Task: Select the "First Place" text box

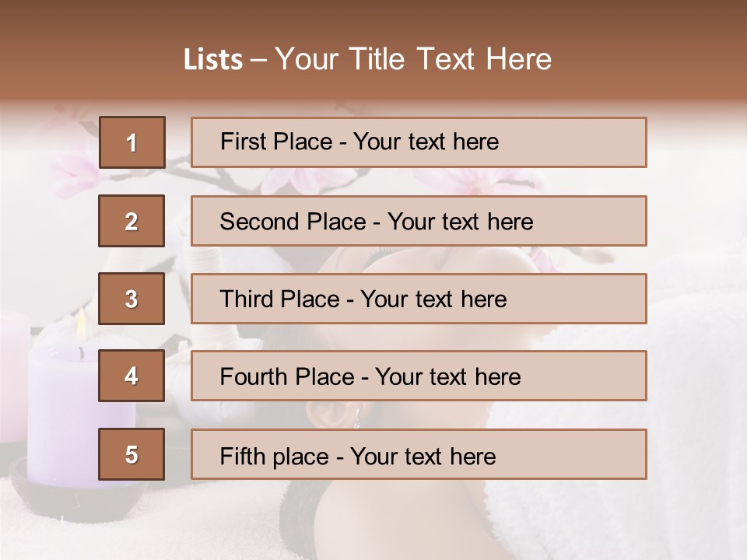Action: 419,142
